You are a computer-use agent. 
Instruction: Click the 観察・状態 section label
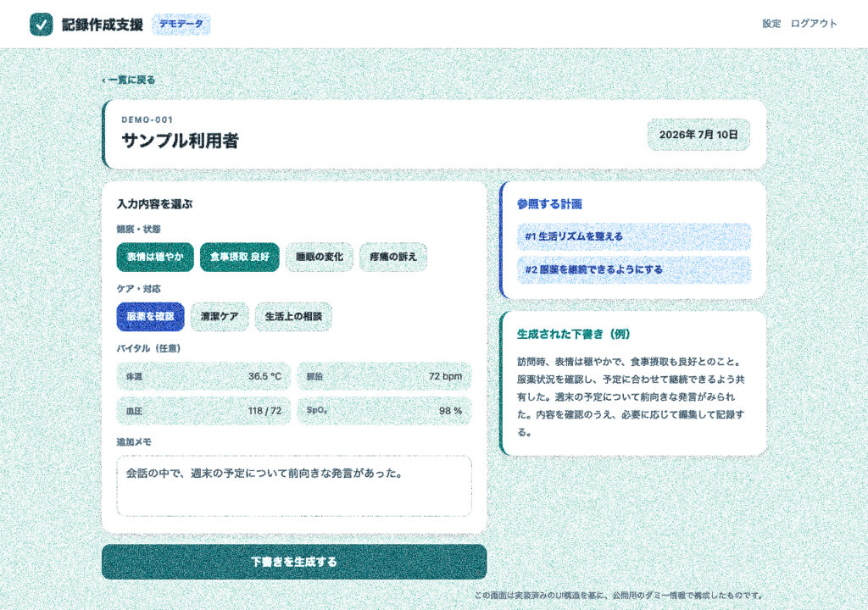coord(138,229)
